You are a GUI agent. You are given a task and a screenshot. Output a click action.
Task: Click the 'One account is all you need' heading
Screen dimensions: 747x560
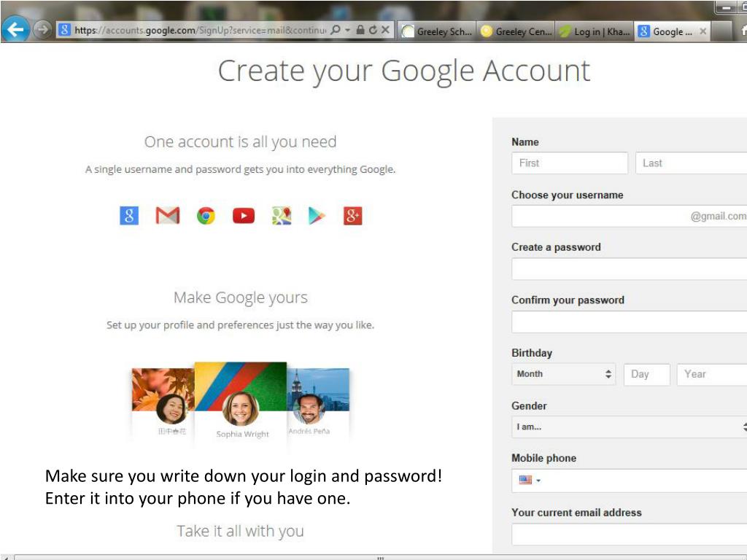click(241, 142)
